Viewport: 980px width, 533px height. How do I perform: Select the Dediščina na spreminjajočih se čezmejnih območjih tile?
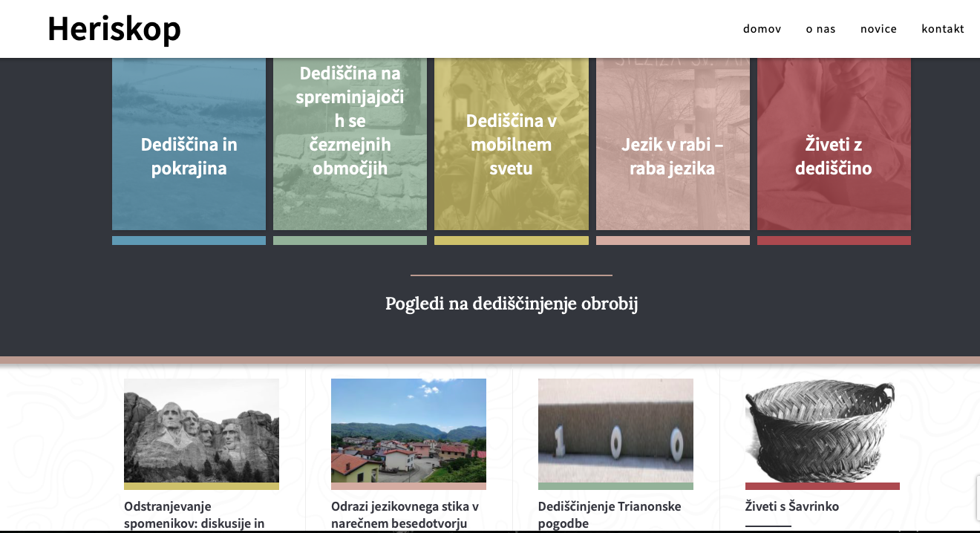coord(350,144)
